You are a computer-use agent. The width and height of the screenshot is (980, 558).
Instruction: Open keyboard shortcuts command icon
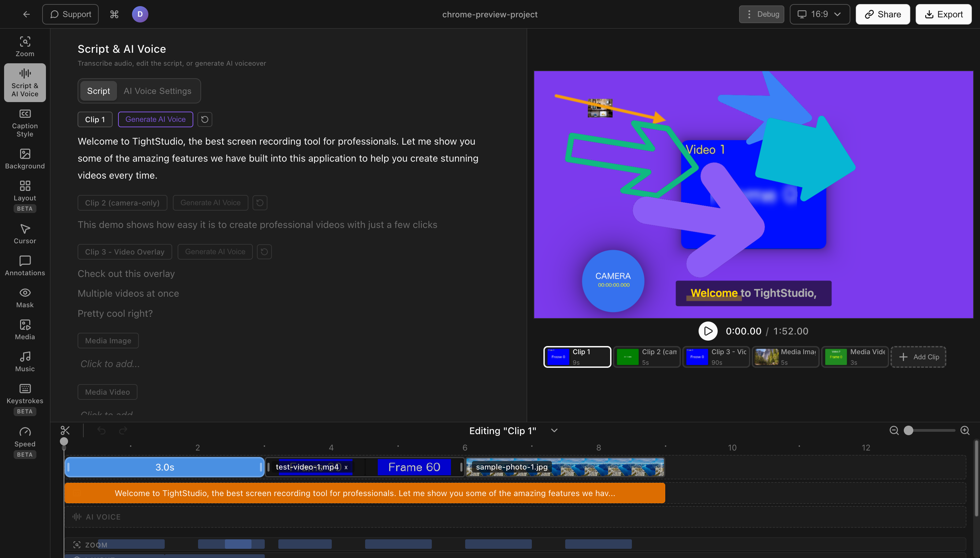pos(114,14)
